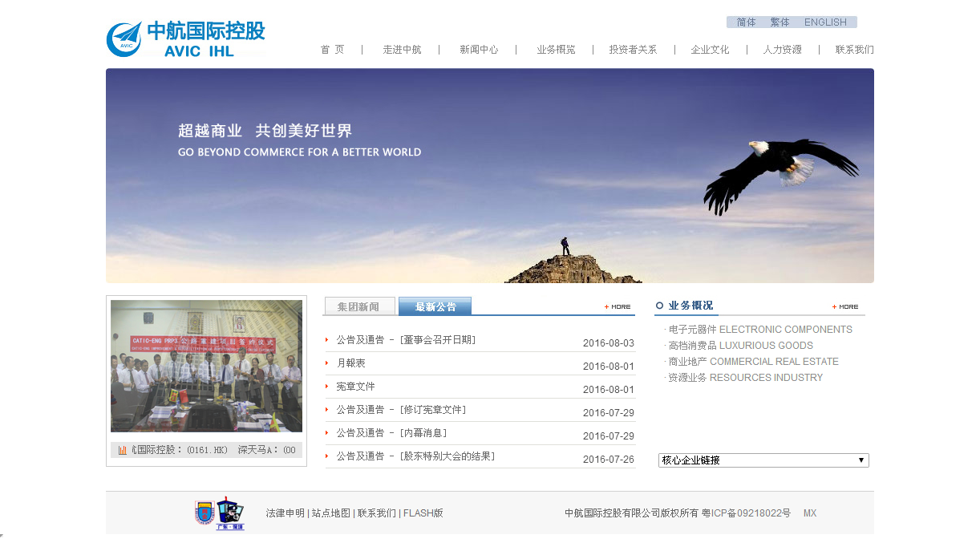The image size is (980, 547).
Task: Switch language to ENGLISH
Action: coord(825,22)
